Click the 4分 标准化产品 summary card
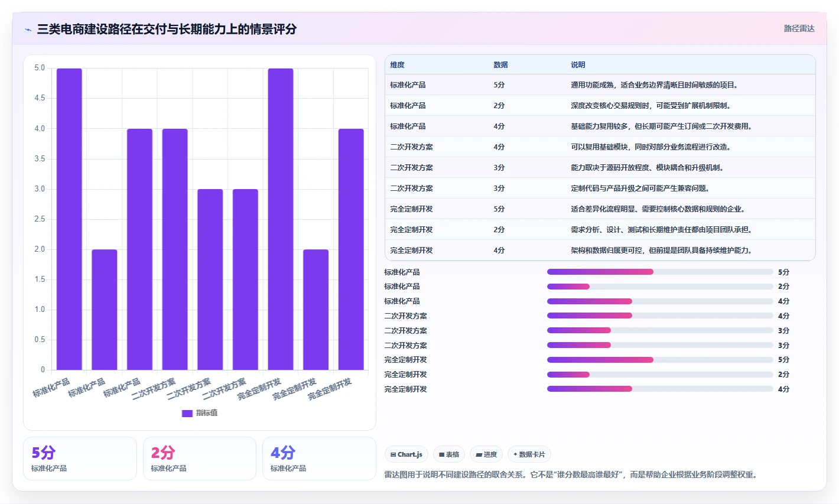 (319, 459)
